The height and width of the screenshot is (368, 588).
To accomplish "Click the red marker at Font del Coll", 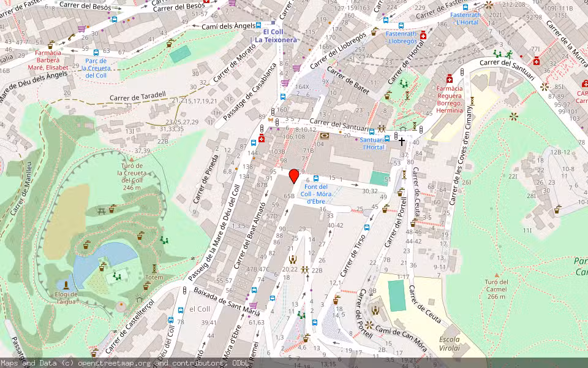I will (293, 178).
